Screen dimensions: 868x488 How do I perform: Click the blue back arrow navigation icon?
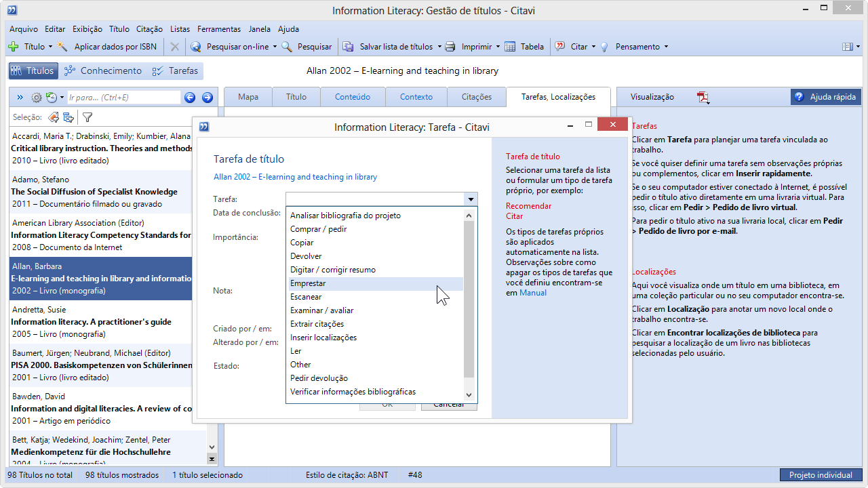190,98
